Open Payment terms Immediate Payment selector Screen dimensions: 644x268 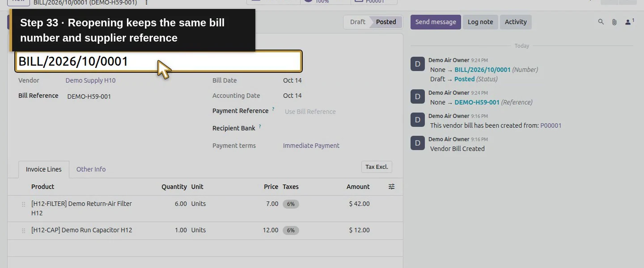[x=311, y=146]
